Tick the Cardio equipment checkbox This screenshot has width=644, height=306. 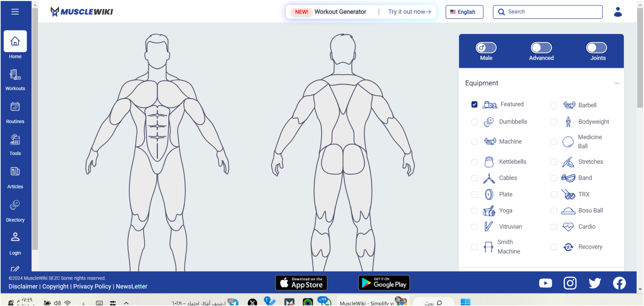(554, 227)
